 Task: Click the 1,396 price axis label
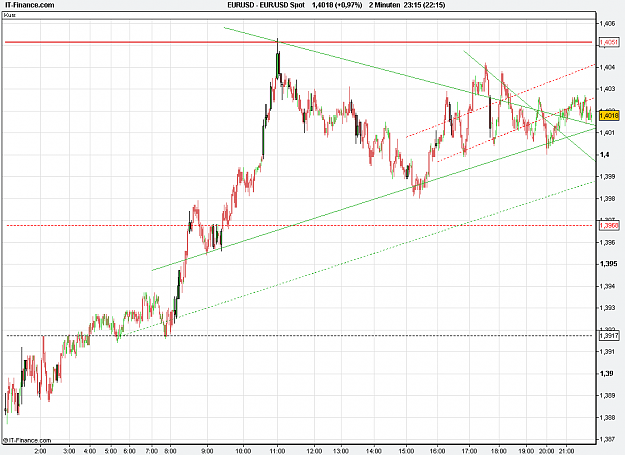coord(607,242)
